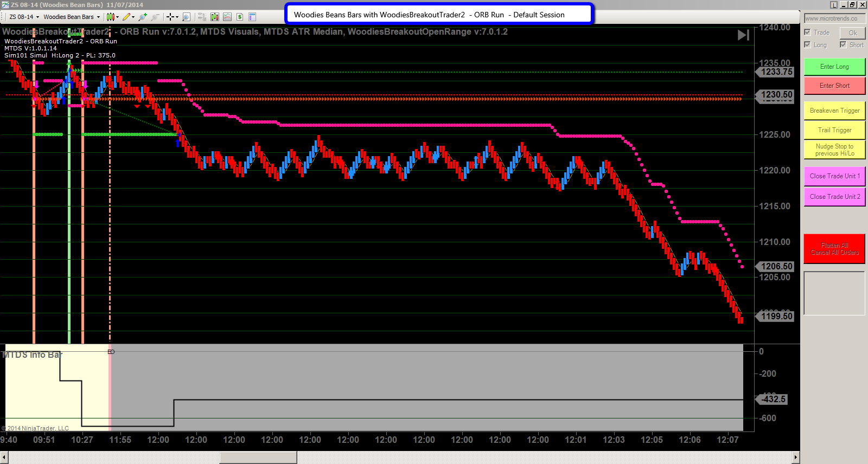Click the chart window icon in the title bar
868x464 pixels.
5,4
